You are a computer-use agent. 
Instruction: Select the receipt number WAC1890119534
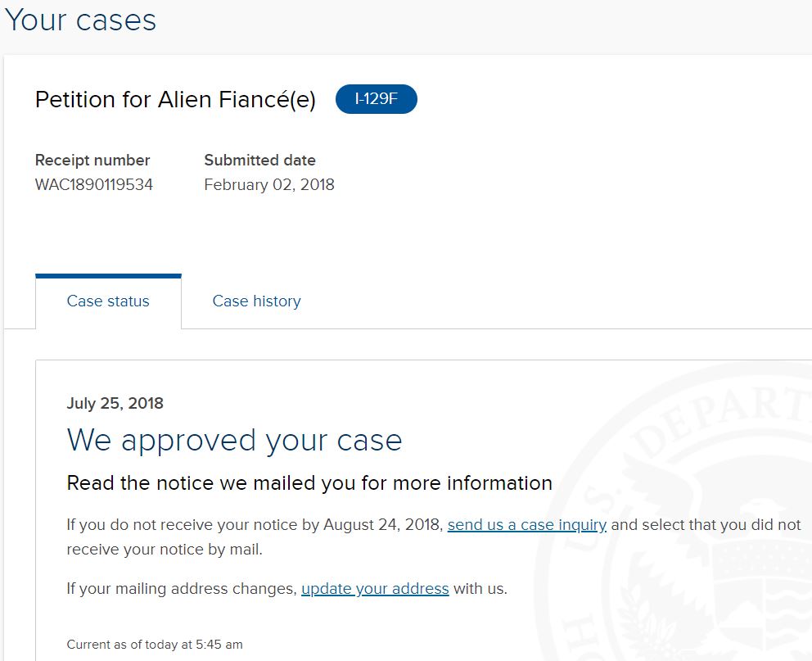[94, 185]
